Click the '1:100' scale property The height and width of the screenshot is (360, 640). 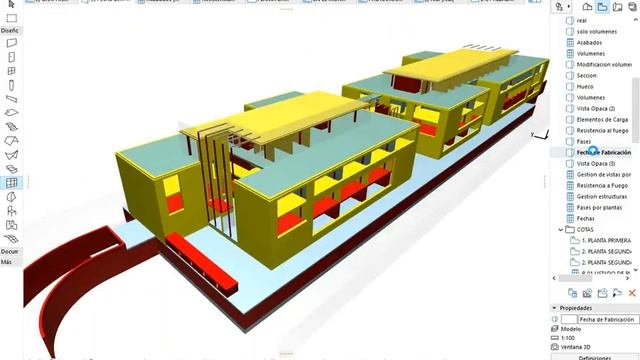567,338
